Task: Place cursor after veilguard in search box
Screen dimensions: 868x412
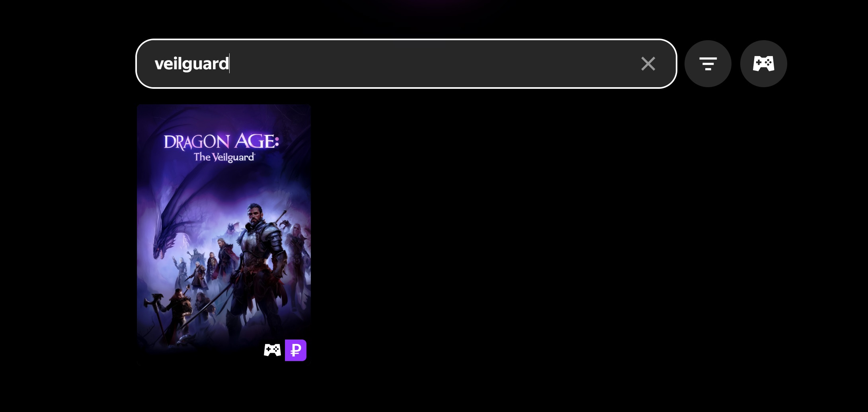Action: (x=230, y=64)
